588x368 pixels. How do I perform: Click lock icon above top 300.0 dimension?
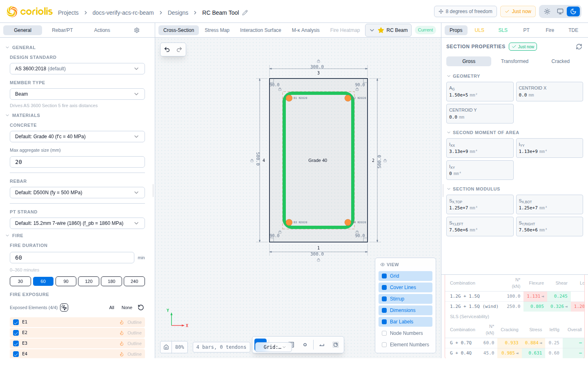(x=318, y=61)
